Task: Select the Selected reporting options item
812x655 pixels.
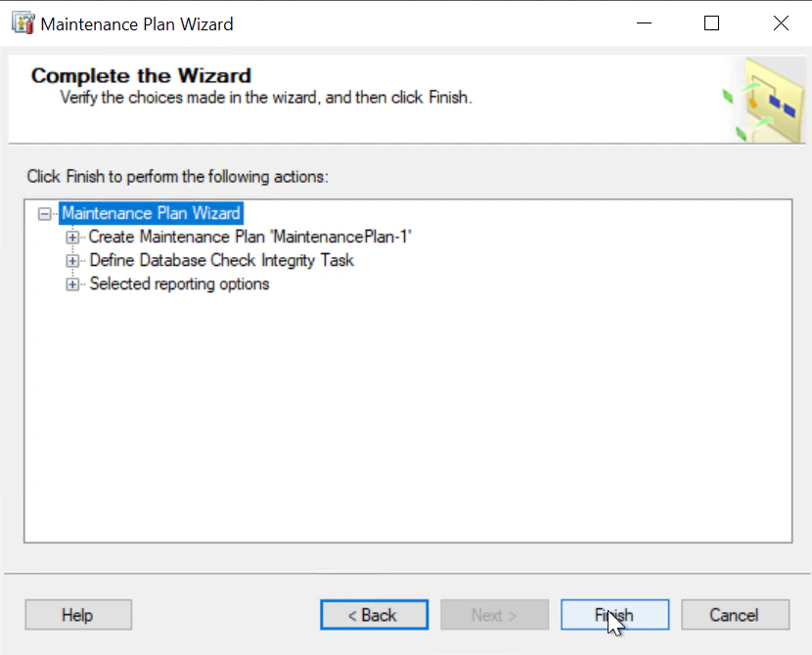Action: click(x=179, y=284)
